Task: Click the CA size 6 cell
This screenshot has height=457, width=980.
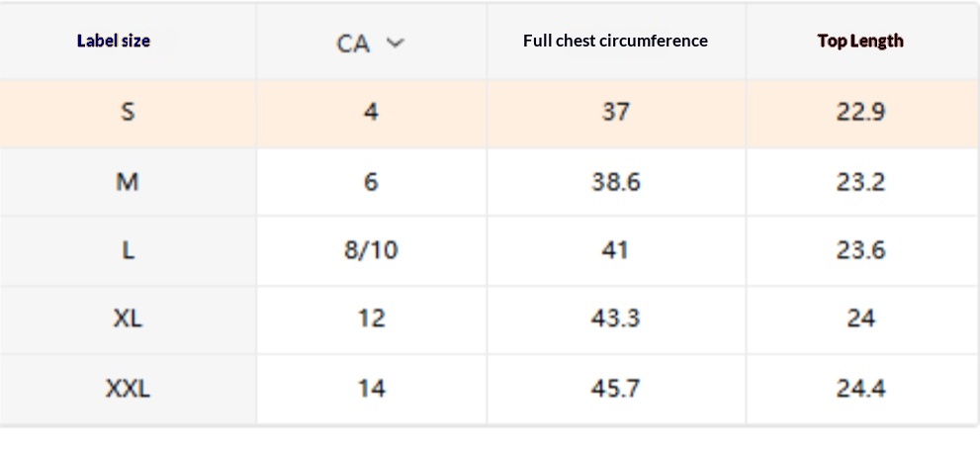Action: tap(371, 182)
